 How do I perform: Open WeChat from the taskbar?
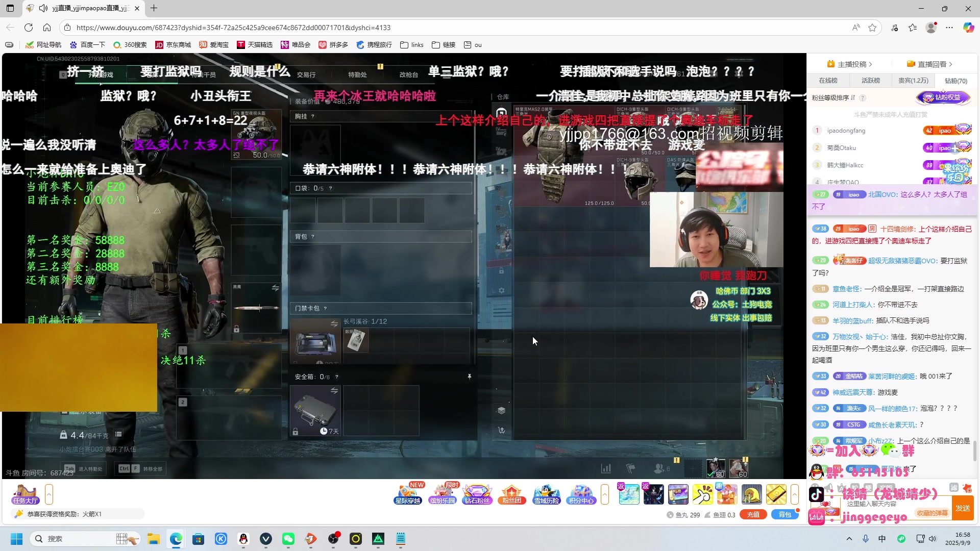click(x=288, y=539)
